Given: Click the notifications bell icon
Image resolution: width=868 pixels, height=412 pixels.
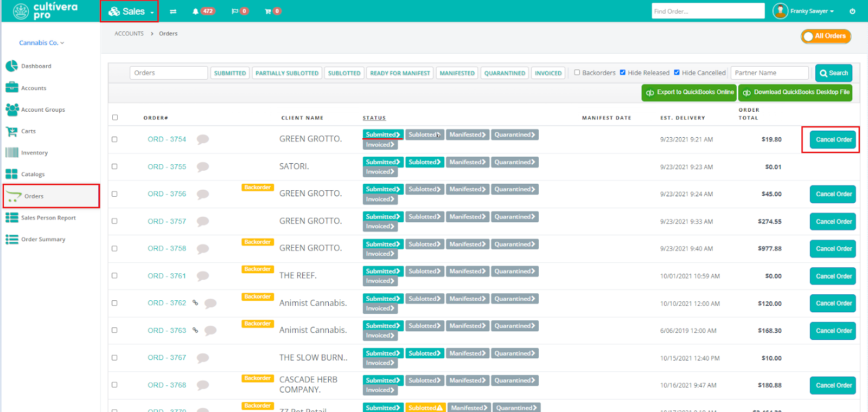Looking at the screenshot, I should 196,11.
